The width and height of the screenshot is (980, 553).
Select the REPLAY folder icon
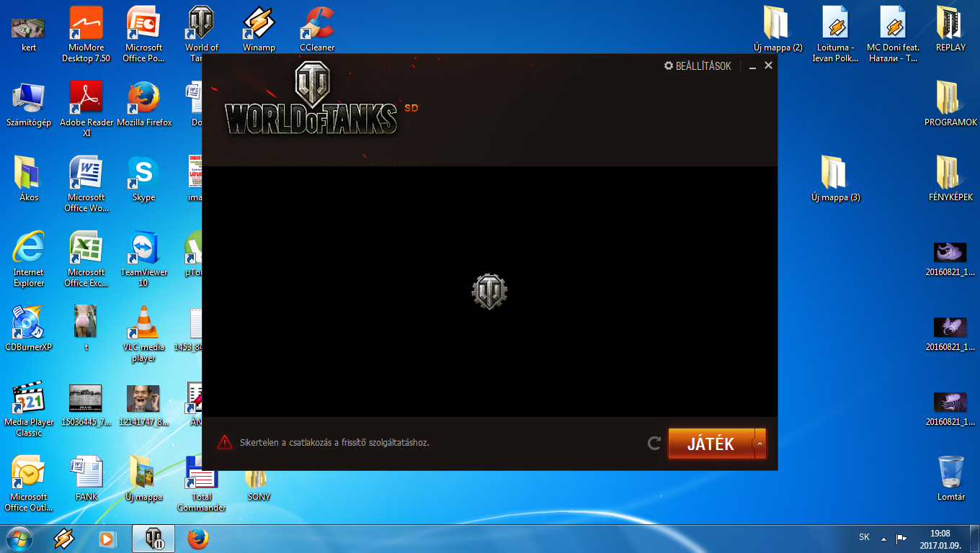click(950, 30)
